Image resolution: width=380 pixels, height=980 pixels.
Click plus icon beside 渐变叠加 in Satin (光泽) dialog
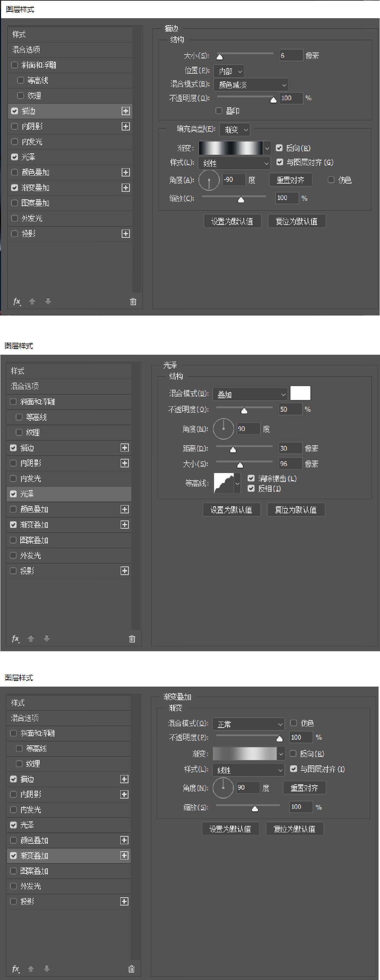click(125, 525)
